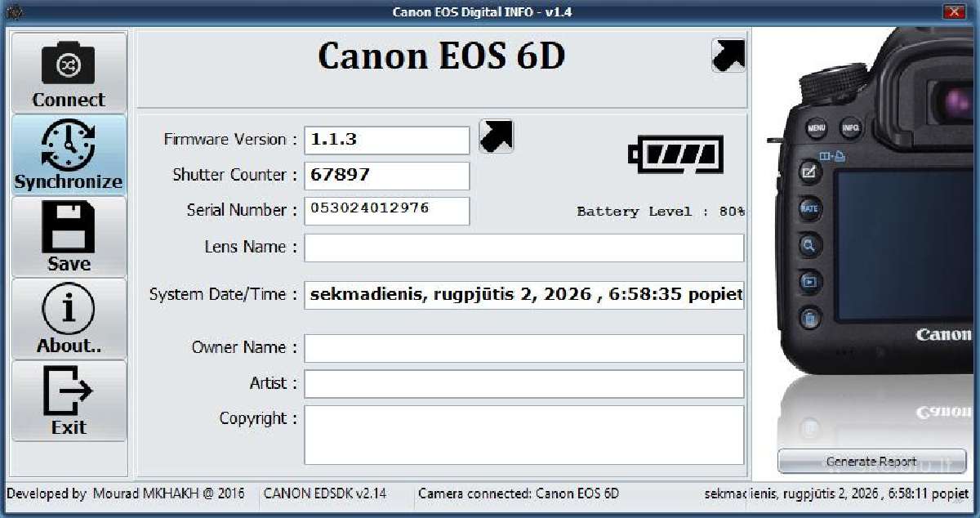Click the System Date/Time field
The width and height of the screenshot is (980, 518).
[x=524, y=295]
